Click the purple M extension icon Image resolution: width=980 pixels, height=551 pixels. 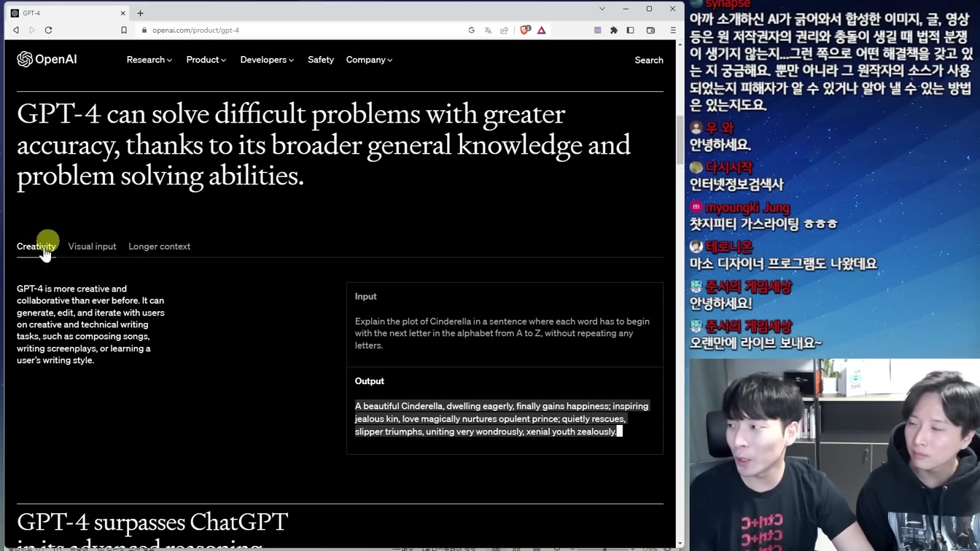click(x=598, y=31)
